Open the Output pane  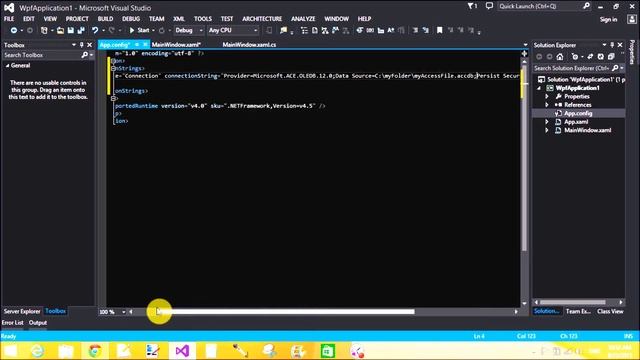38,323
